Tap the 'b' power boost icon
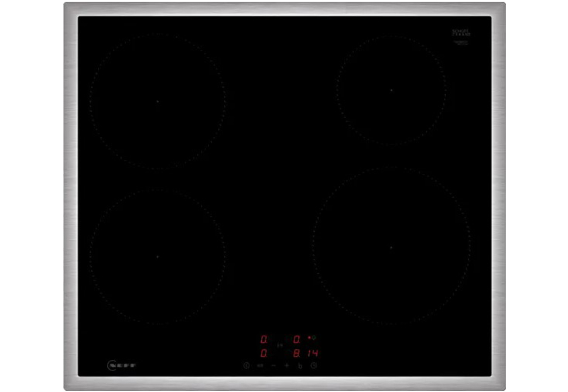Viewport: 568px width, 392px height. pos(300,366)
